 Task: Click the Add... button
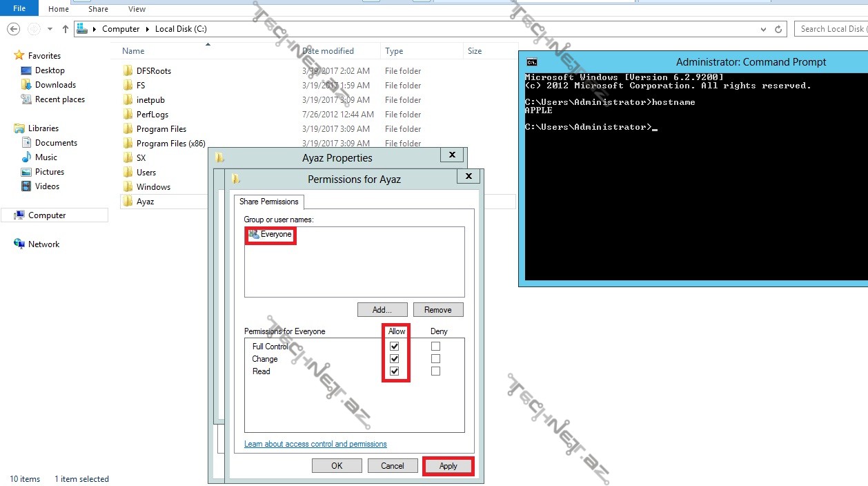pyautogui.click(x=382, y=310)
